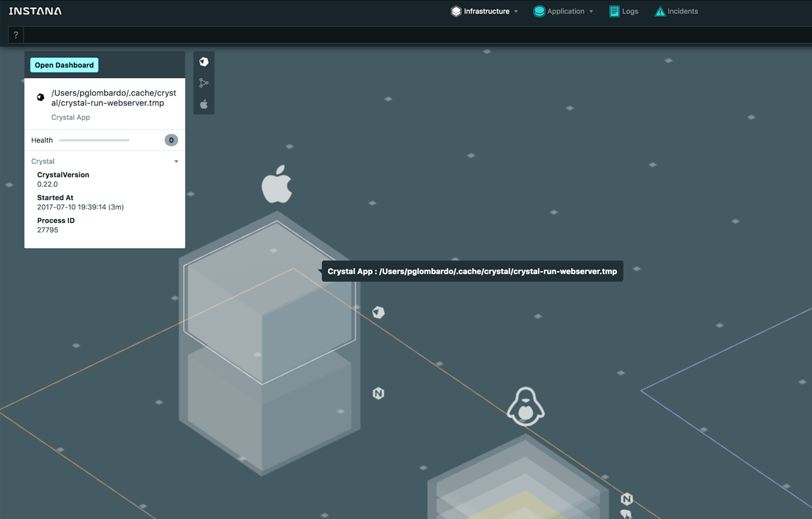Click the Apple host icon in toolbar

pos(204,104)
